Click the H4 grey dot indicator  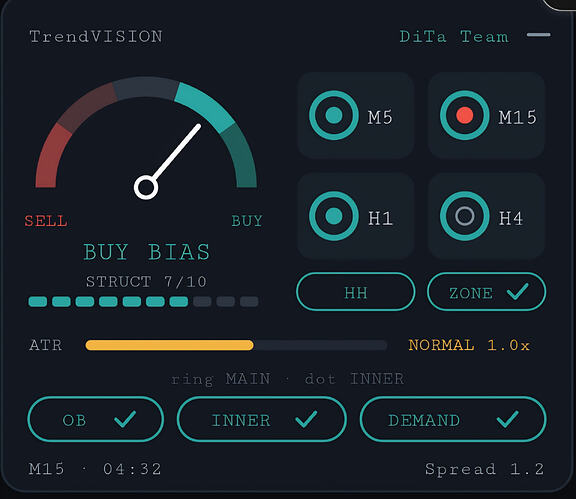point(465,216)
